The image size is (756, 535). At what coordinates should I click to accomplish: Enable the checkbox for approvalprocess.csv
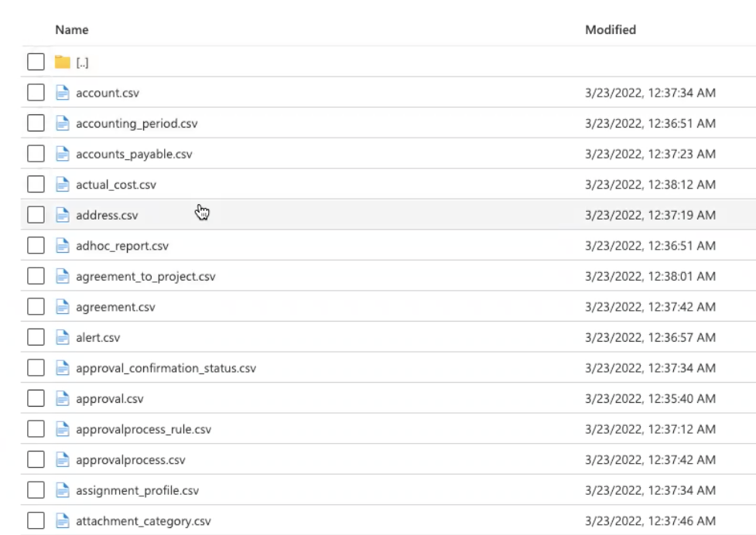click(x=36, y=460)
